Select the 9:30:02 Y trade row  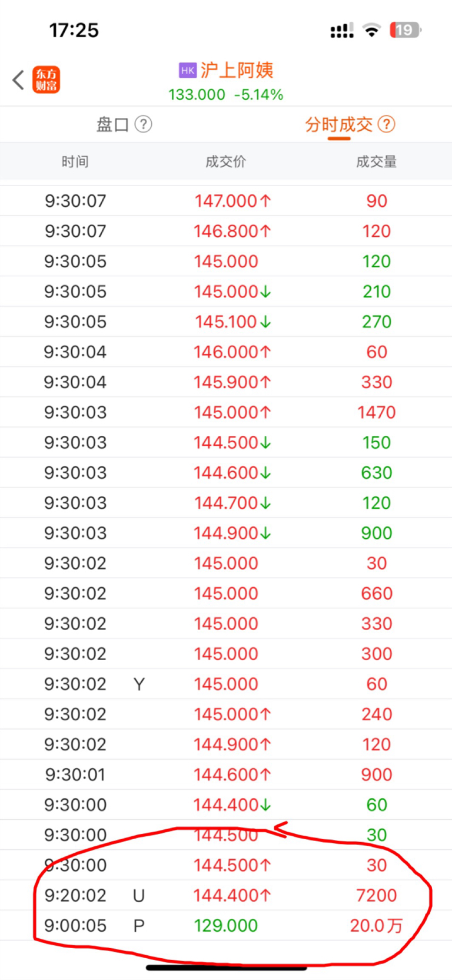pos(226,684)
